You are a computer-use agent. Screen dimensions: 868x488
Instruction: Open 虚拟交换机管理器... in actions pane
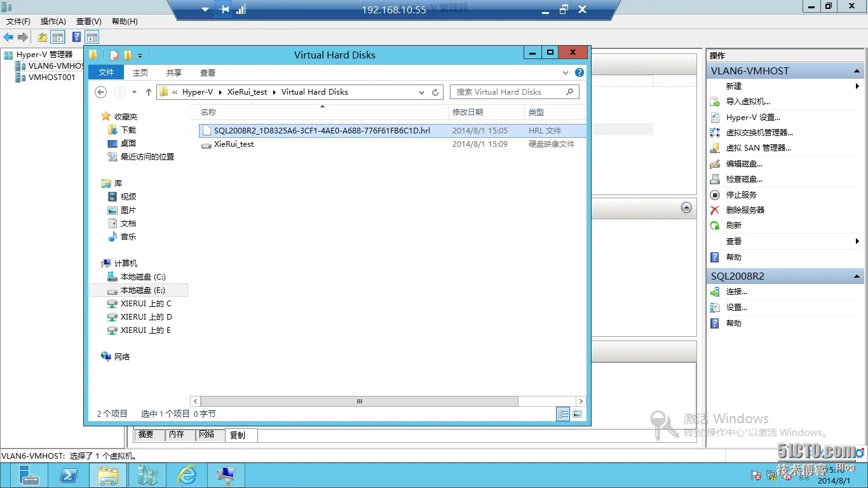click(x=759, y=132)
